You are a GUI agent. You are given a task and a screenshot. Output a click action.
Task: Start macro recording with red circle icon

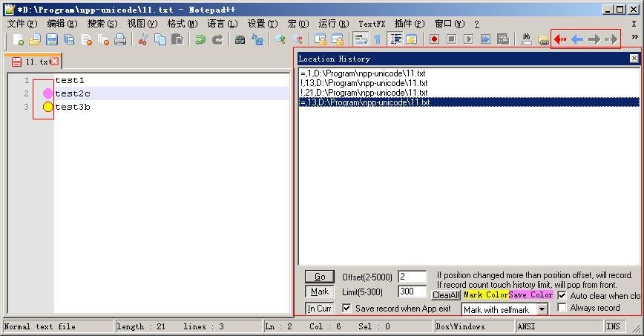434,39
